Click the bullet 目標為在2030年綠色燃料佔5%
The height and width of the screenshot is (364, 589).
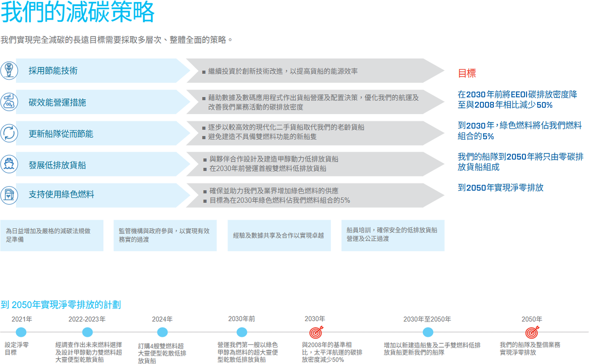[x=276, y=200]
